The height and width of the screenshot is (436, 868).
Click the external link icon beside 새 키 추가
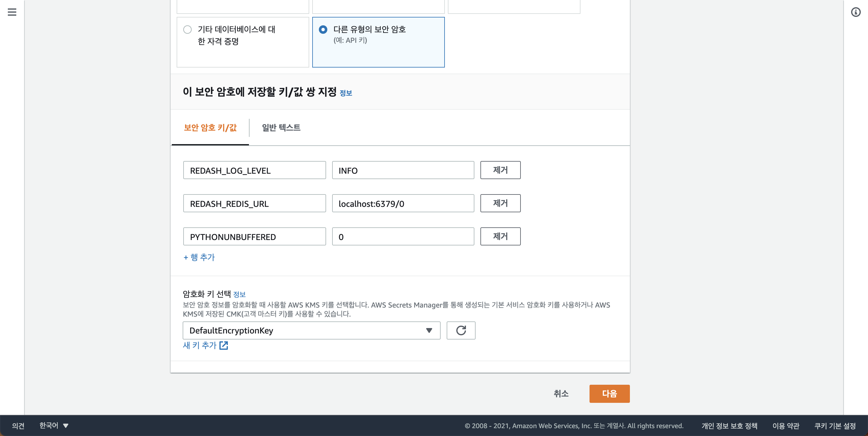pos(224,346)
